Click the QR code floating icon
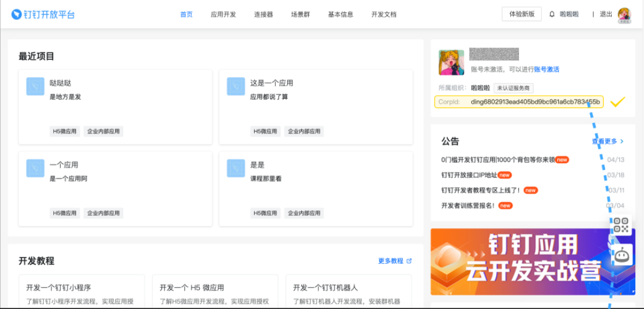Viewport: 644px width, 309px height. (621, 226)
